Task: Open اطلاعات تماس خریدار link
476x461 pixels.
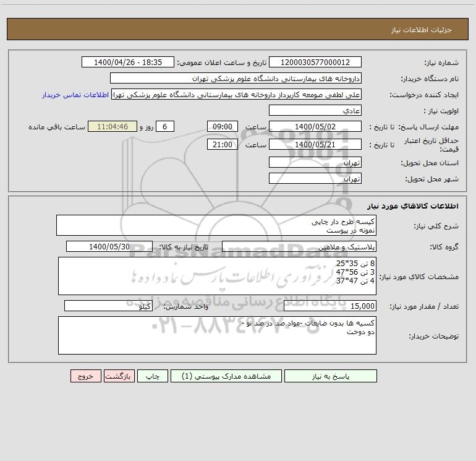Action: click(75, 95)
